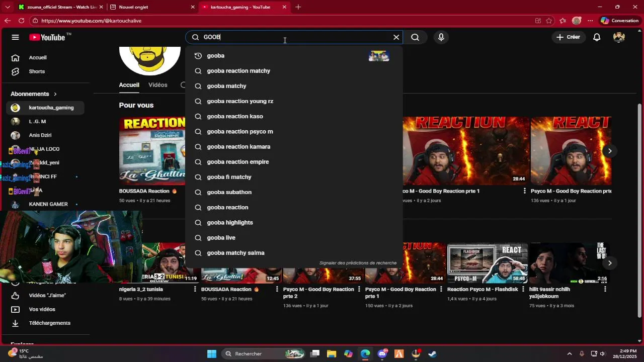Reload the page with the refresh icon
Viewport: 644px width, 362px height.
click(21, 21)
